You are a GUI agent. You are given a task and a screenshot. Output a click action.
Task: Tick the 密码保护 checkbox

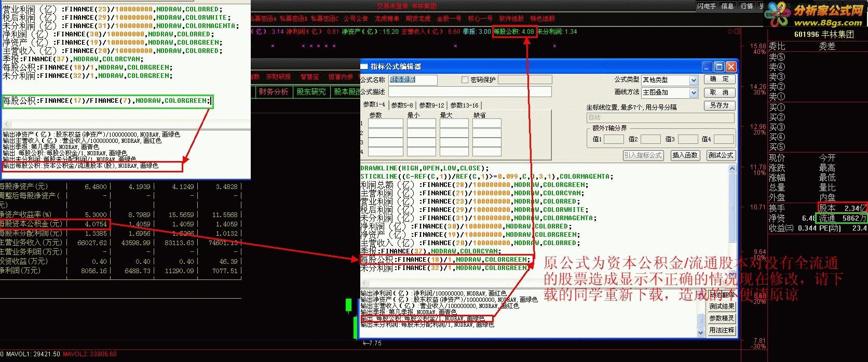(465, 80)
